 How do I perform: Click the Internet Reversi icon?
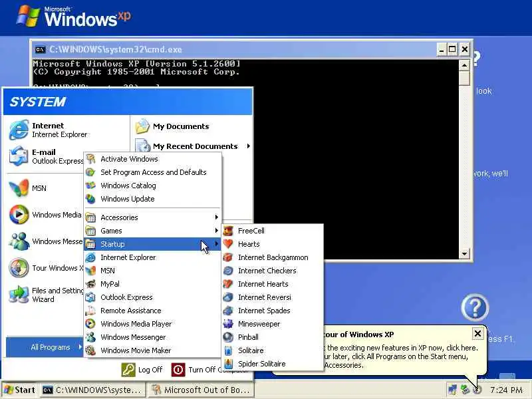point(228,297)
